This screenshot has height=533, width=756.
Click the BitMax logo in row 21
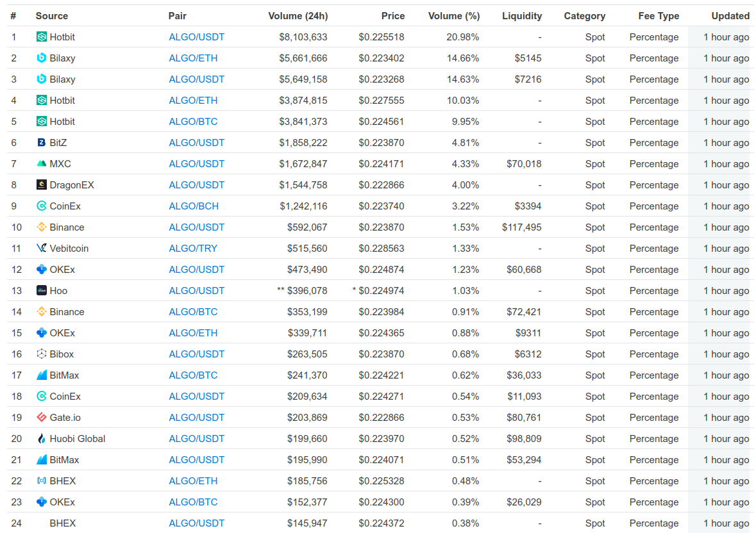pyautogui.click(x=42, y=461)
